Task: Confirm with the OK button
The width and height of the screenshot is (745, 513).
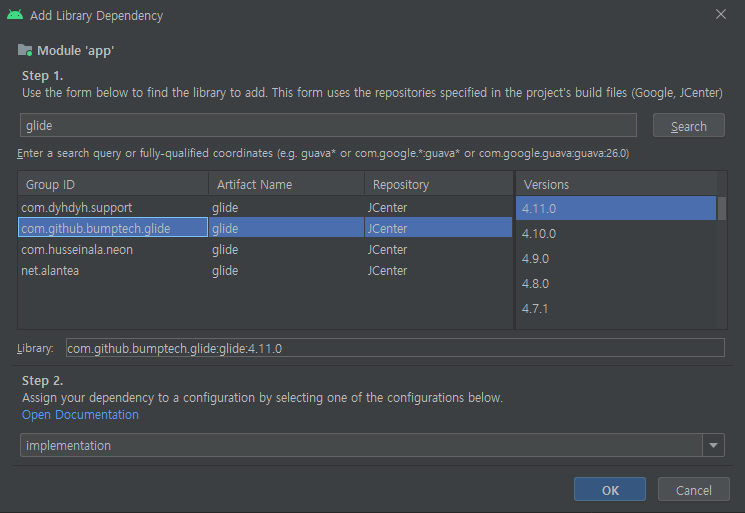Action: tap(610, 489)
